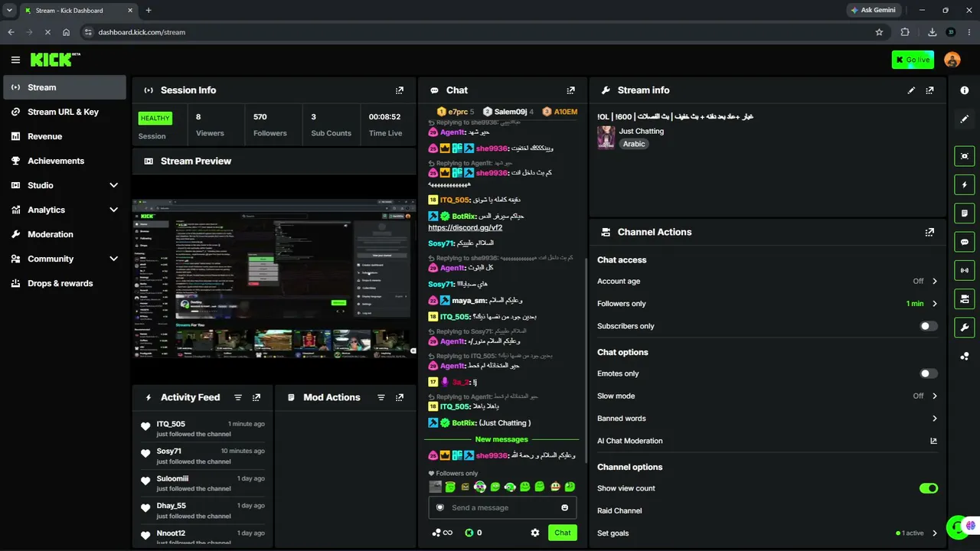Open Achievements page

click(x=64, y=161)
